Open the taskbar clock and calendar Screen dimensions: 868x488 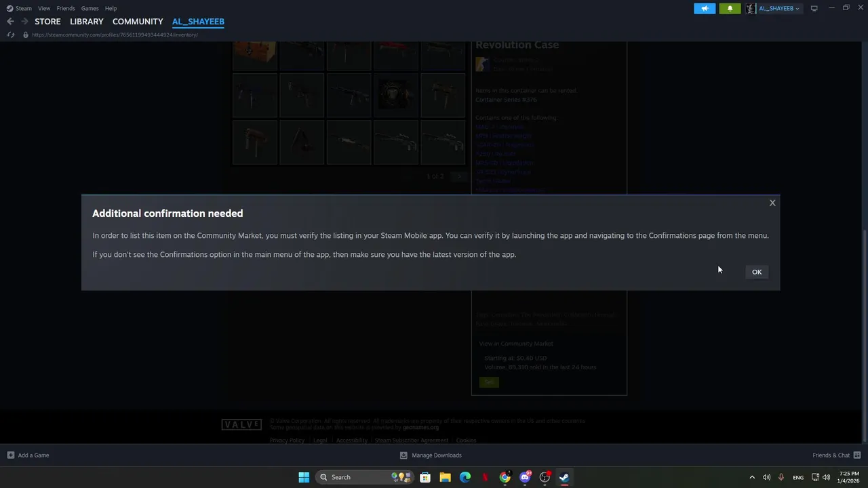(849, 477)
